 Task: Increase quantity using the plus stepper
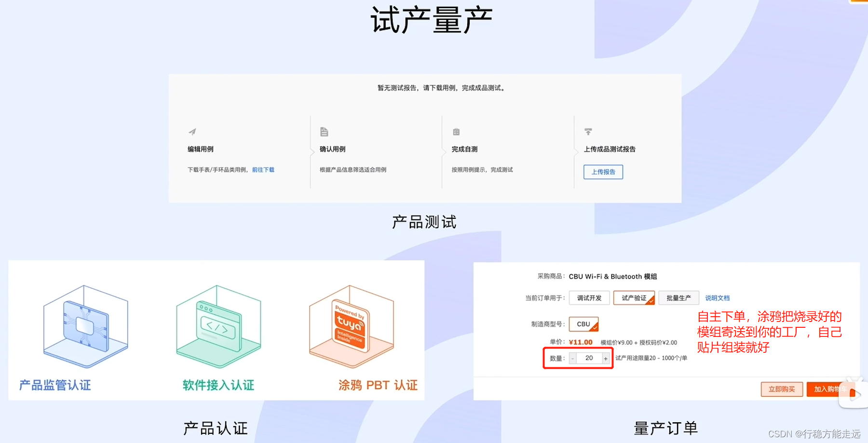[606, 358]
